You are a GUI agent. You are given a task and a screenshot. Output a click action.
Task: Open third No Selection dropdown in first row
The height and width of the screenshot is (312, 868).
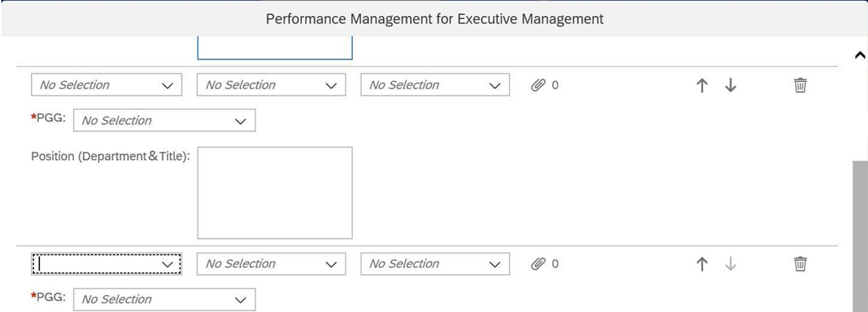tap(435, 85)
